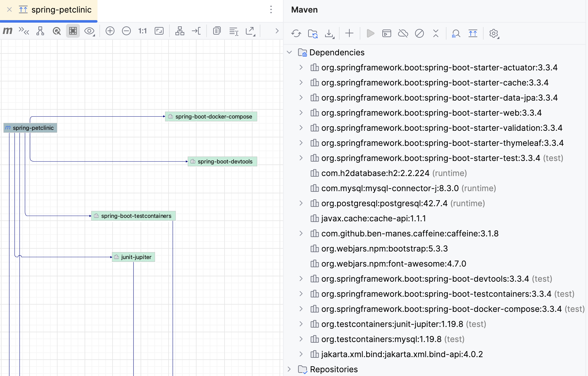Toggle the Skip Tests mode icon
588x376 pixels.
(x=419, y=33)
